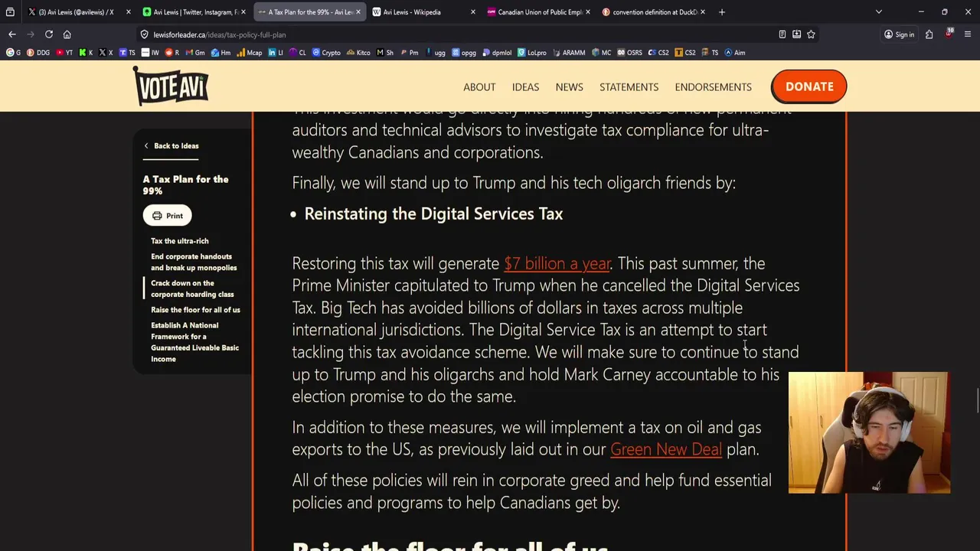Click the page vertical scrollbar thumb
Viewport: 980px width, 551px height.
click(x=977, y=400)
